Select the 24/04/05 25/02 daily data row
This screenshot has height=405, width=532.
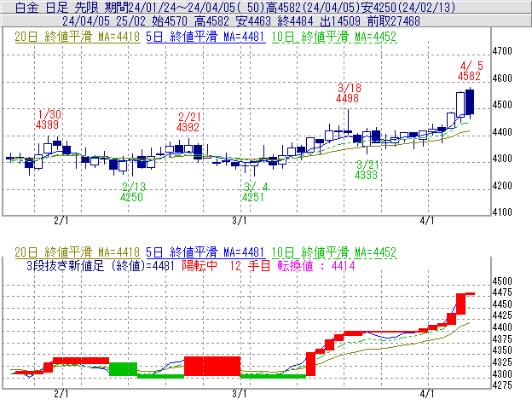point(266,21)
